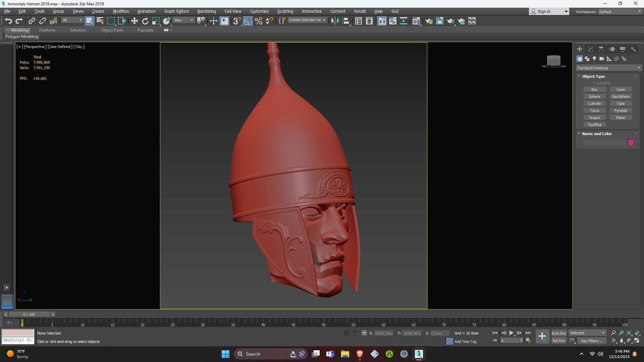Open the Standard Primitives dropdown

point(608,68)
